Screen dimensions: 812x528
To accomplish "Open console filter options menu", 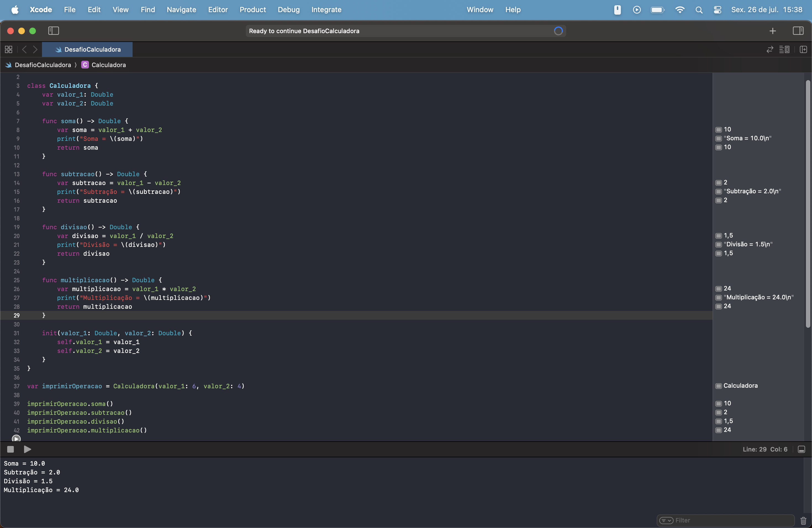I will point(666,521).
